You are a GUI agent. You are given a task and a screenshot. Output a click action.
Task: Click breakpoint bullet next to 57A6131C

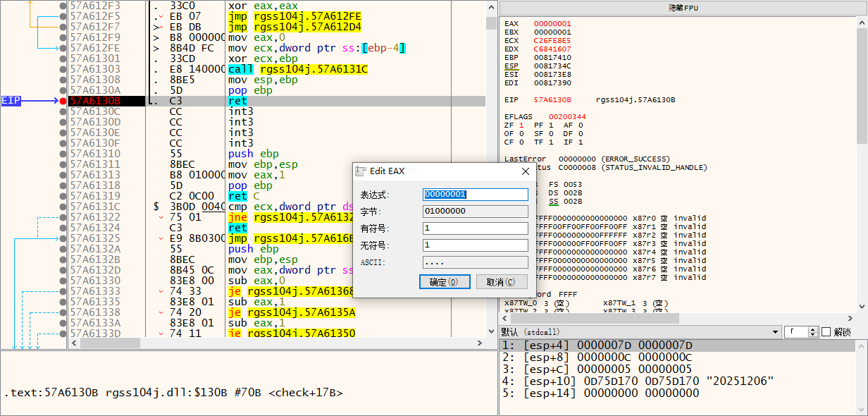coord(63,207)
